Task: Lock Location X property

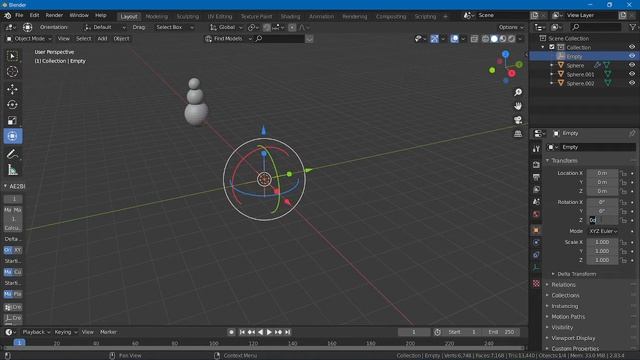Action: pos(624,173)
